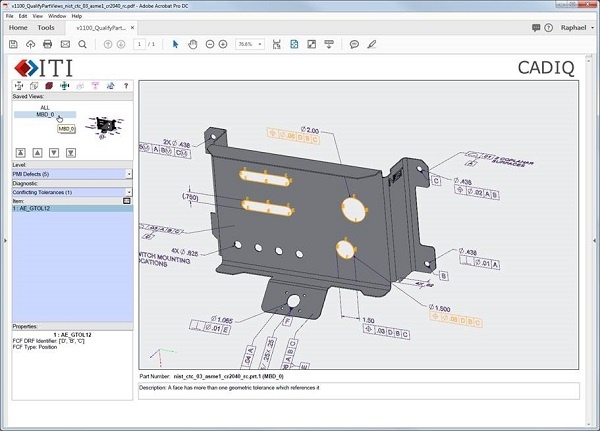Jump to last item arrow button
Viewport: 600px width, 431px height.
tap(71, 153)
